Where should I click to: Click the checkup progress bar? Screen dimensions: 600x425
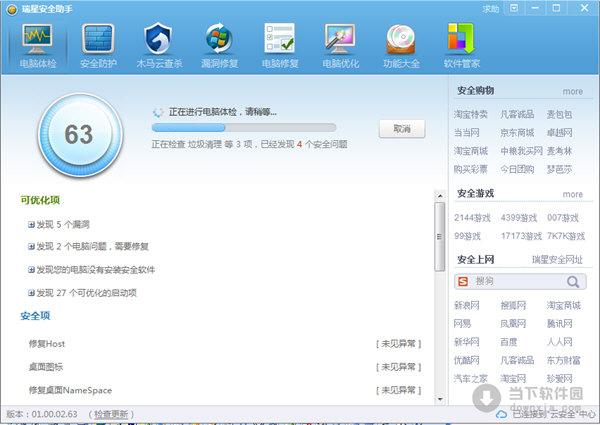click(x=244, y=127)
